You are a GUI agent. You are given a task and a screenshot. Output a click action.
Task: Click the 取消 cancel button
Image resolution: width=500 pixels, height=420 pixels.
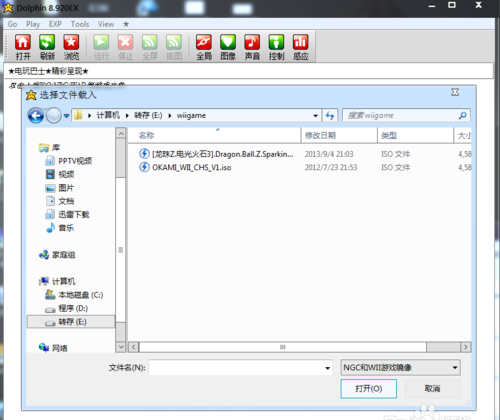(432, 389)
